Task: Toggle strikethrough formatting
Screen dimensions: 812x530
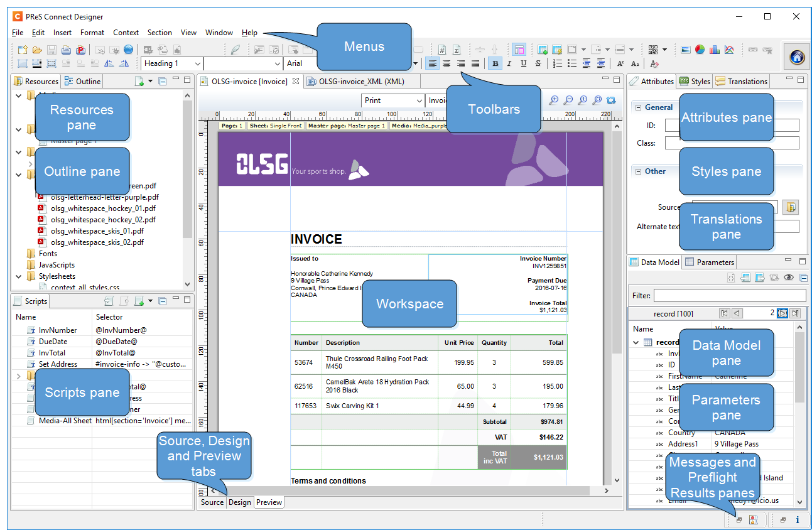Action: pyautogui.click(x=538, y=63)
